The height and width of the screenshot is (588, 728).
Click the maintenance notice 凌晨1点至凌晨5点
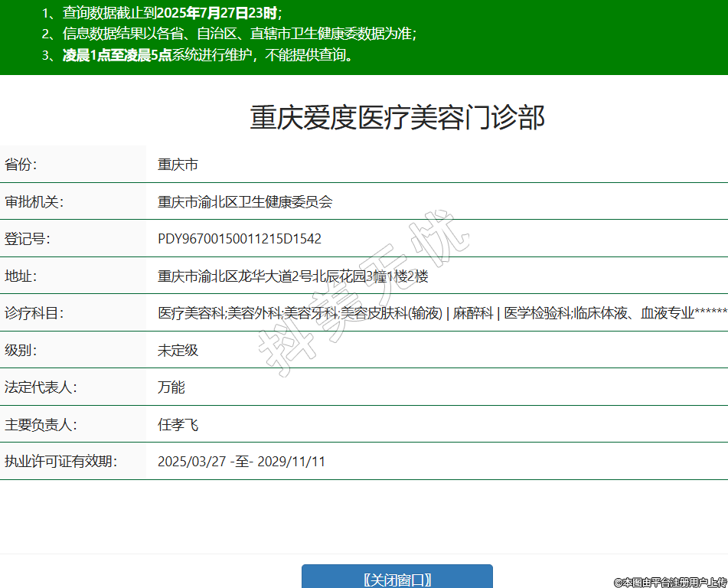tap(116, 55)
